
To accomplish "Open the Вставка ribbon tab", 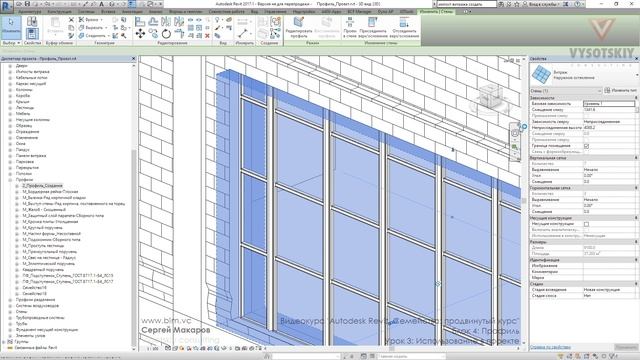I will click(108, 12).
